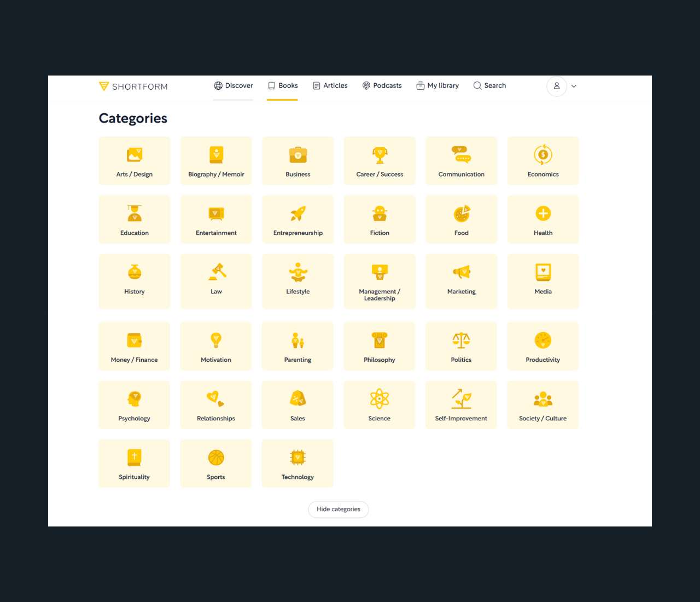Click the Business briefcase icon
The image size is (700, 602).
click(x=298, y=155)
